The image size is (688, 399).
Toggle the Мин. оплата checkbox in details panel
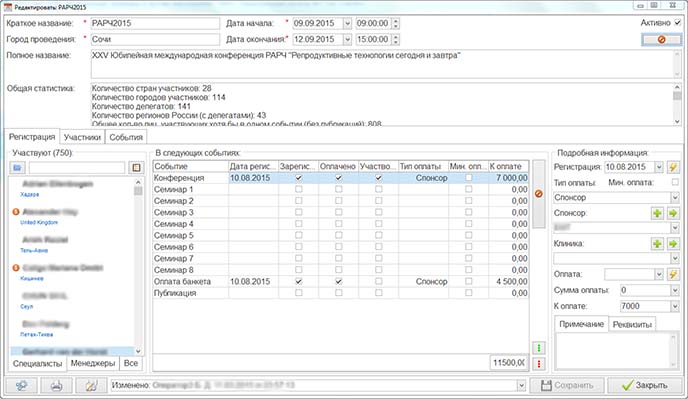[x=675, y=182]
